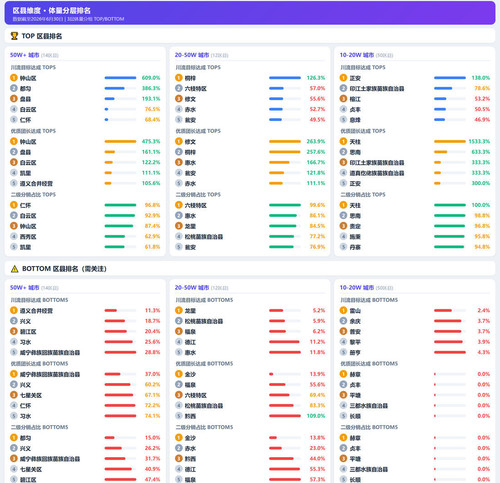The image size is (500, 483).
Task: Click the rank 1 badge on the 263.9% row
Action: 179,141
